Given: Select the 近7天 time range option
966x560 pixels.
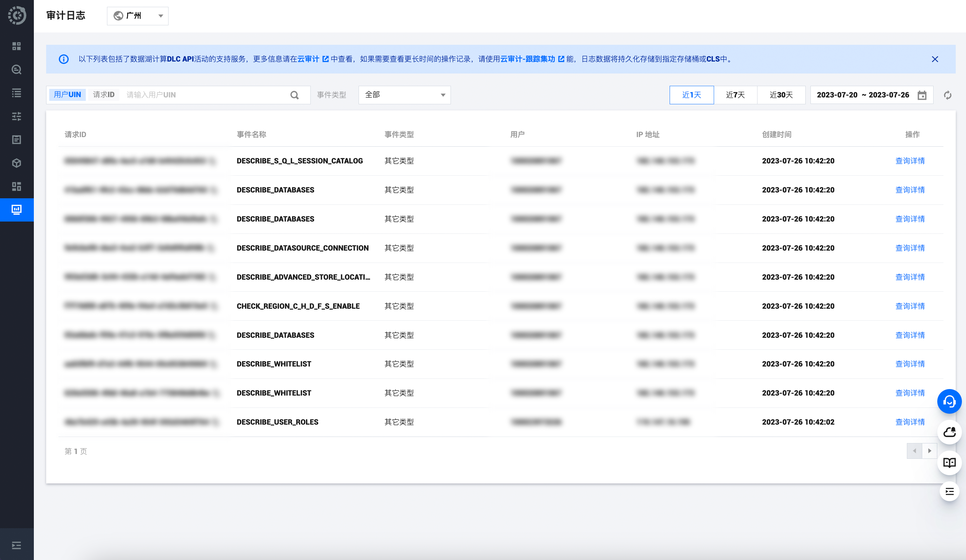Looking at the screenshot, I should tap(735, 95).
